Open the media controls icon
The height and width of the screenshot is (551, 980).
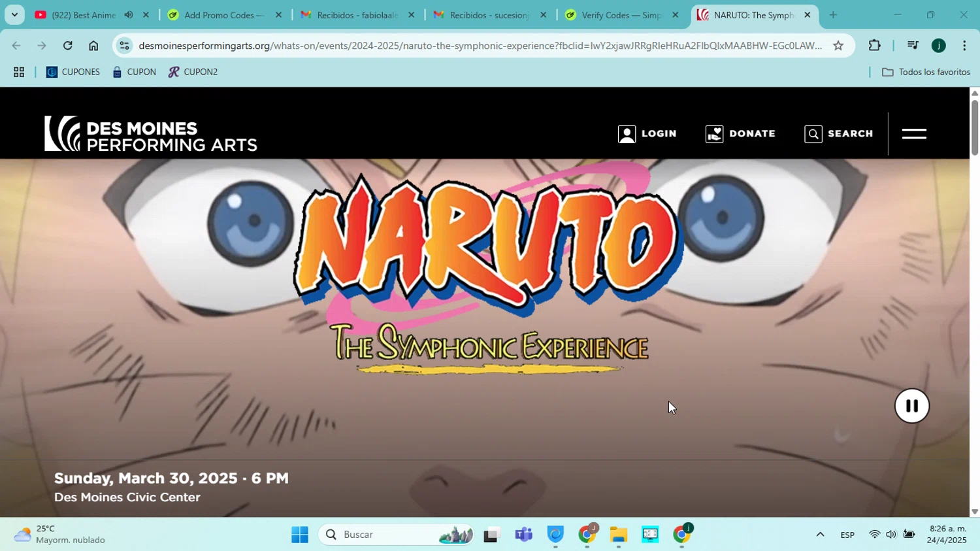(913, 46)
